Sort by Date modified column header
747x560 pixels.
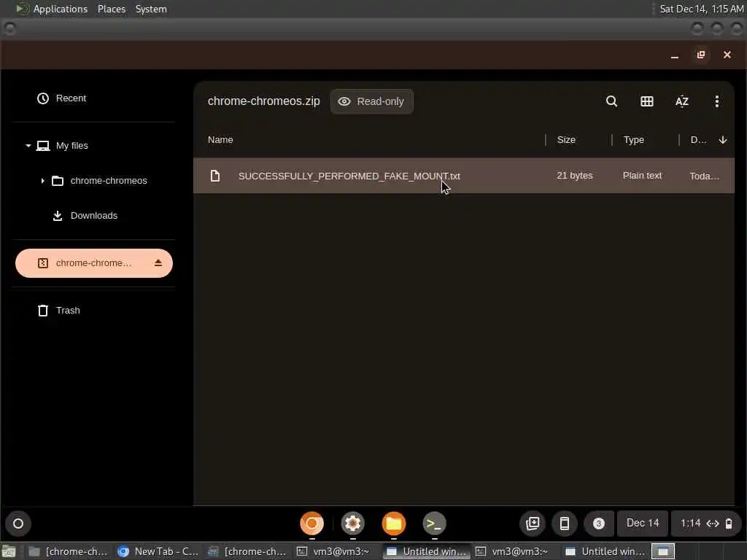698,140
